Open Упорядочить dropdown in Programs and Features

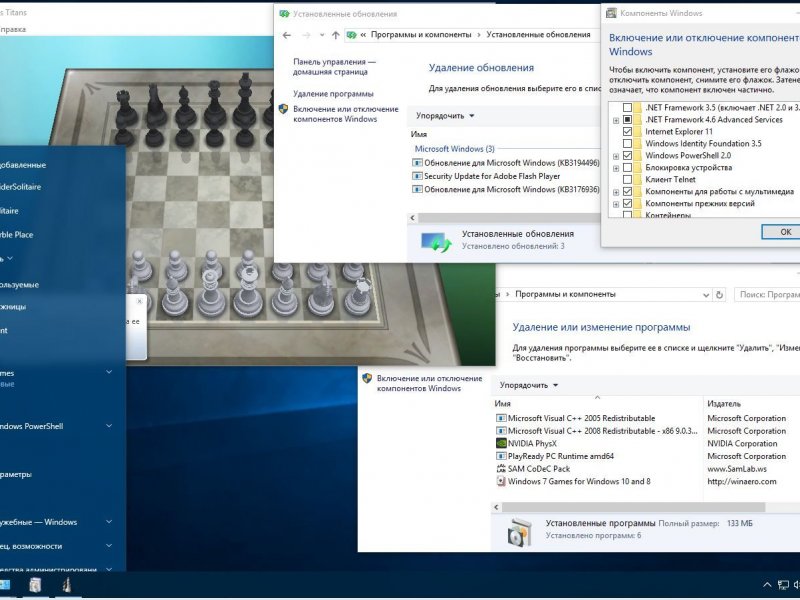(x=529, y=385)
